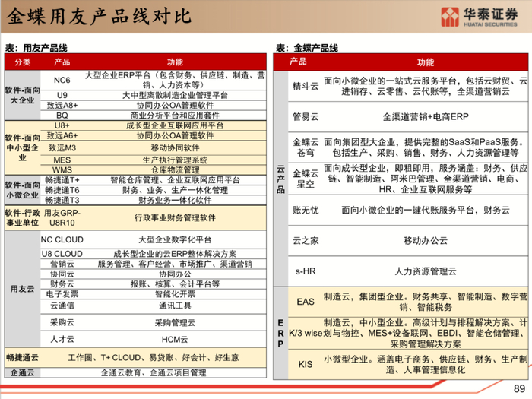Select the 商业分析平台和应用套件 function text
Image resolution: width=532 pixels, height=399 pixels.
(175, 116)
